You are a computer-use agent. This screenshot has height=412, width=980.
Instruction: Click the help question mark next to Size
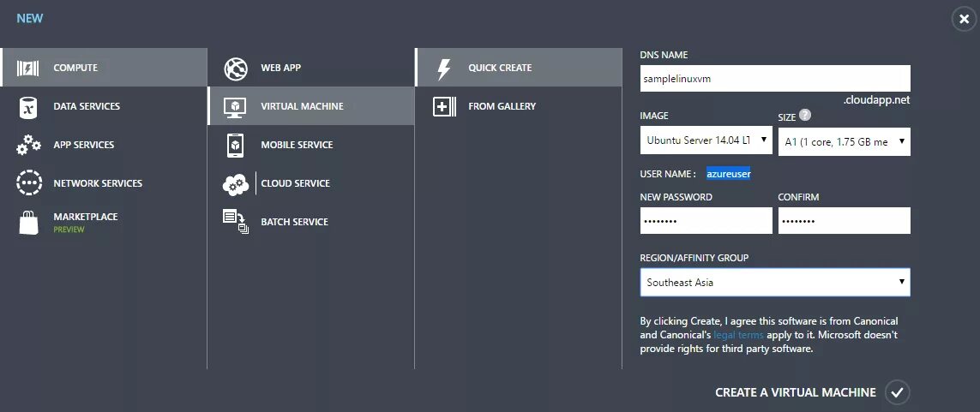click(805, 116)
